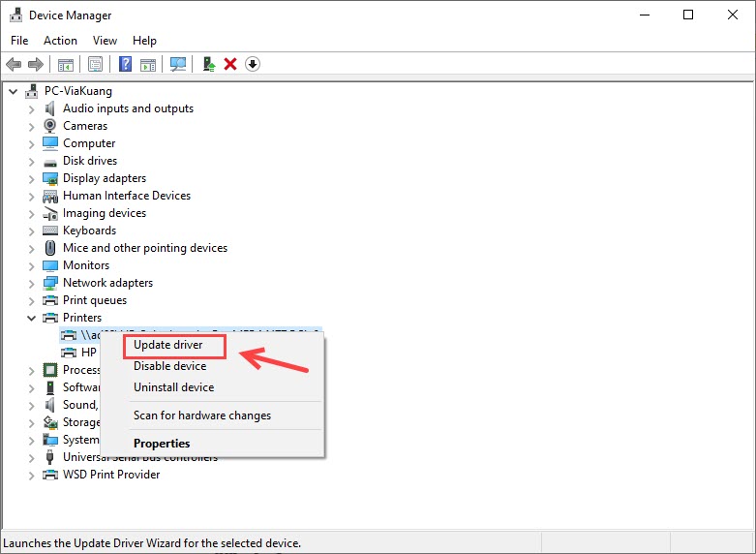Click the Show/Hide Console Tree icon
The image size is (756, 554).
[x=66, y=64]
